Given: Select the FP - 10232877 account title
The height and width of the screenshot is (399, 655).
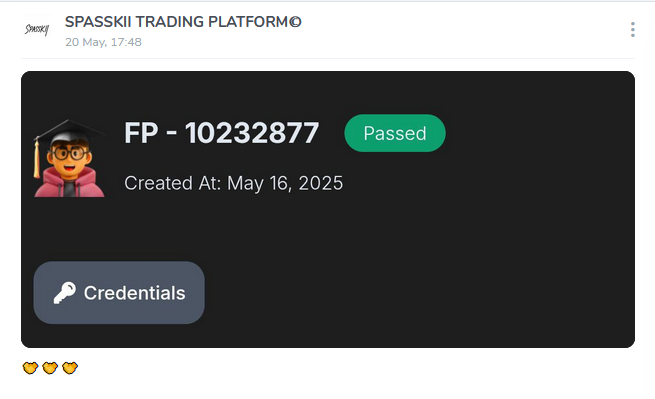Looking at the screenshot, I should point(221,133).
